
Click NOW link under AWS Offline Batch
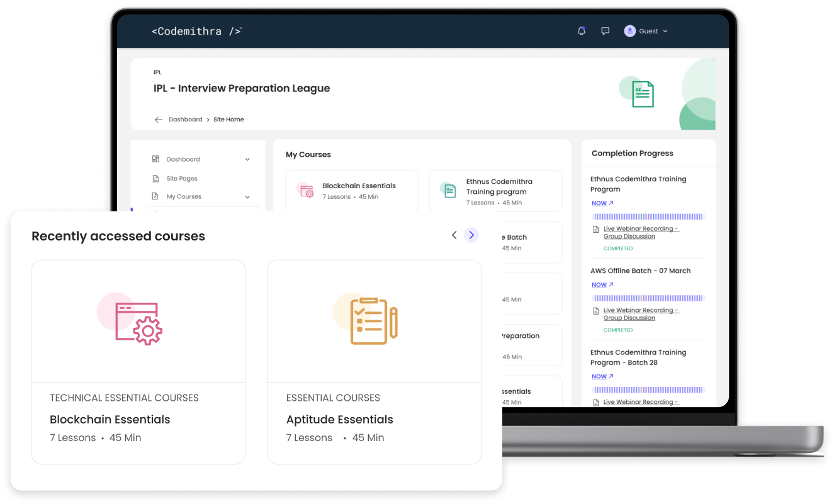[602, 284]
